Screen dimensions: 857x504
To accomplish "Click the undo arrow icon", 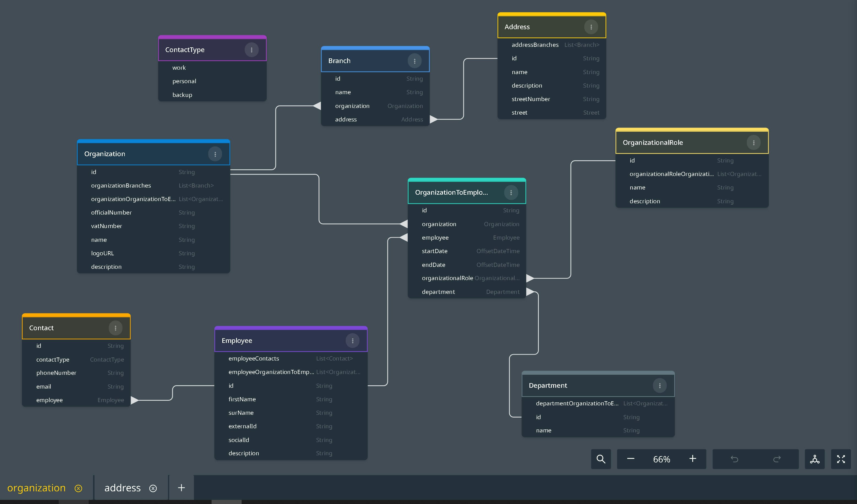I will [734, 459].
